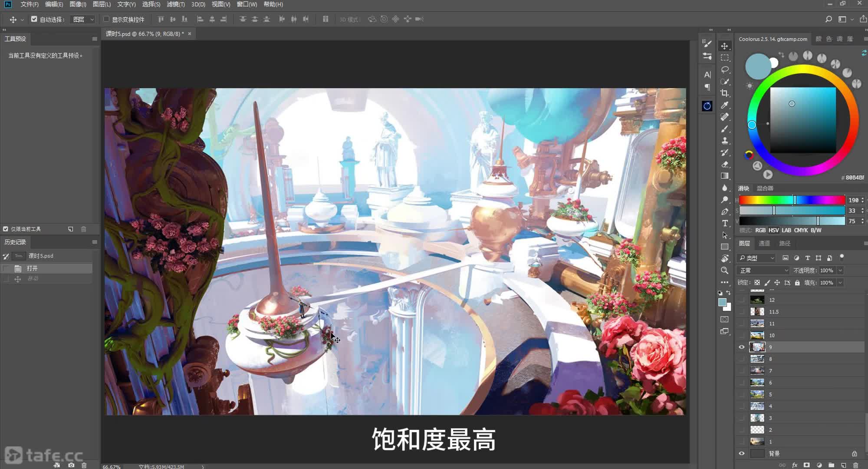Close the 课时5.psd document tab

(190, 33)
